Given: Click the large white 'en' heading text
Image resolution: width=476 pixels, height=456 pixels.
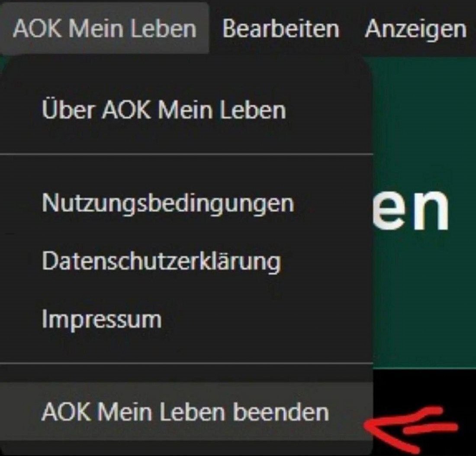Looking at the screenshot, I should pyautogui.click(x=410, y=210).
